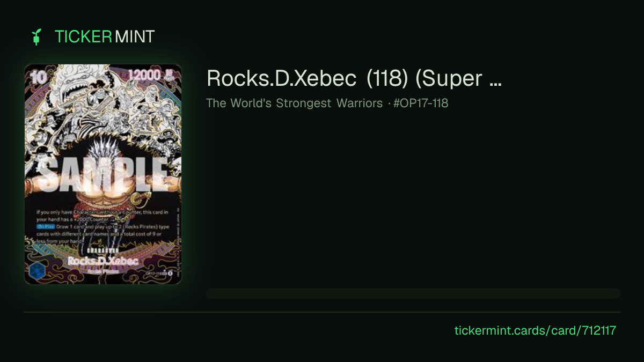Click the dark horizontal progress bar
The image size is (644, 362).
pyautogui.click(x=413, y=293)
